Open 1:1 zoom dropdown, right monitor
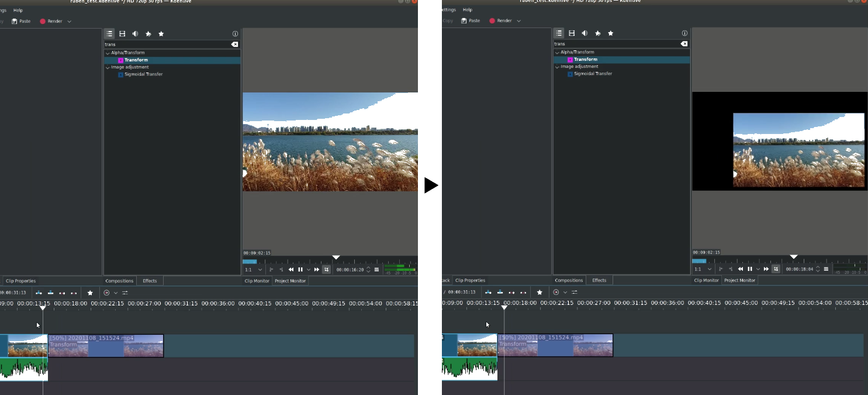Viewport: 868px width, 395px height. coord(703,269)
